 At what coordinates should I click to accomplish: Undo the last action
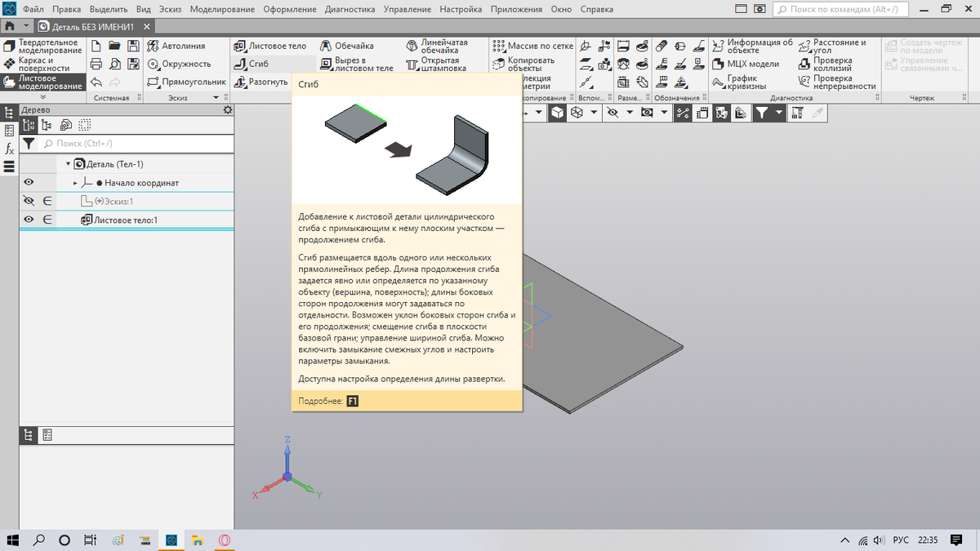97,82
